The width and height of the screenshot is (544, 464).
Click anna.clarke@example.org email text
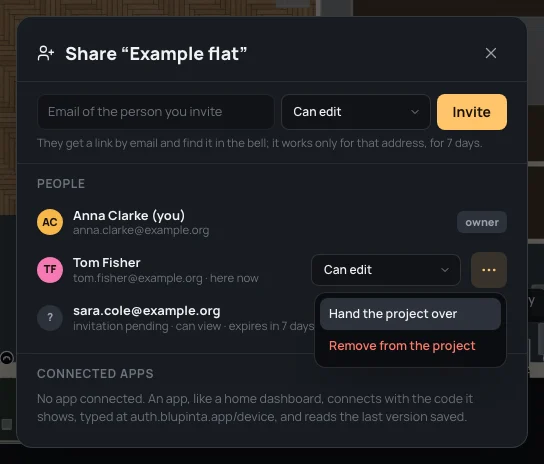(x=141, y=230)
